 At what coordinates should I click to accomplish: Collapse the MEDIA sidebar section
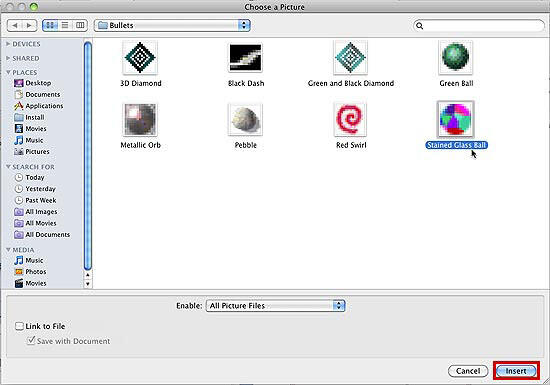coord(8,250)
